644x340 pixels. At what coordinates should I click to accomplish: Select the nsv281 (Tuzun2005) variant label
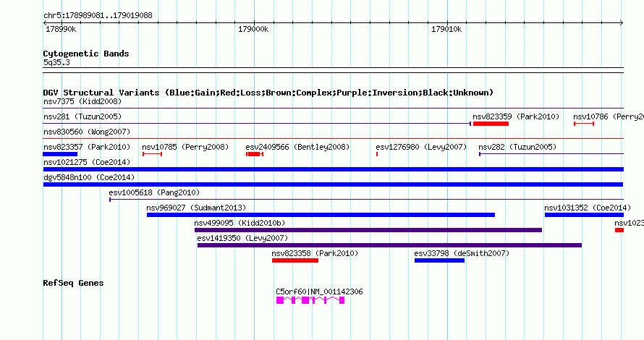[82, 116]
